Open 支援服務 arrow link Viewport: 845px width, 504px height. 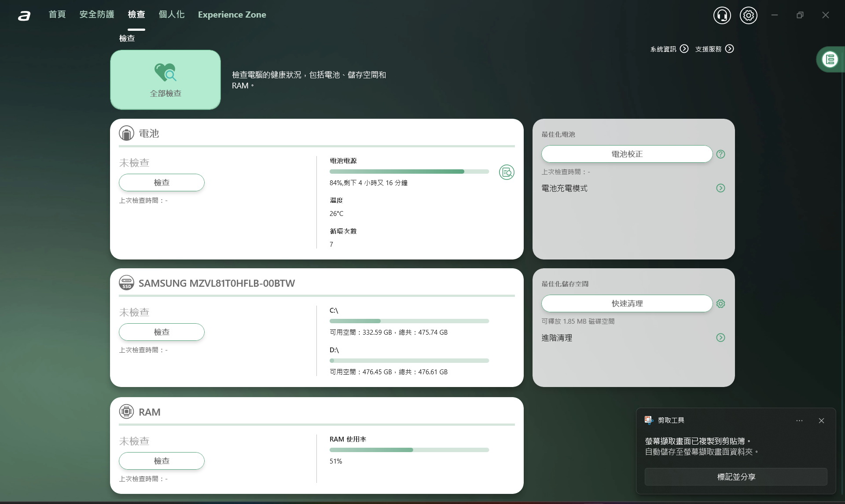[729, 49]
